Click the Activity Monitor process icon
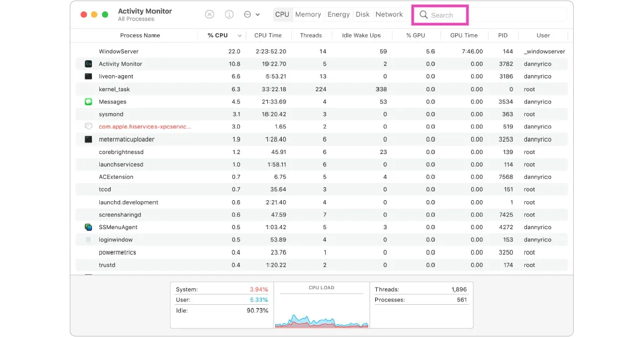 pos(89,64)
